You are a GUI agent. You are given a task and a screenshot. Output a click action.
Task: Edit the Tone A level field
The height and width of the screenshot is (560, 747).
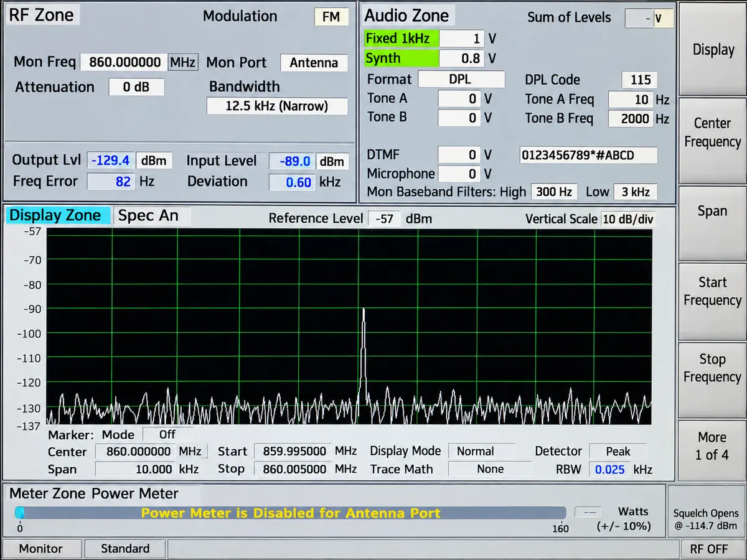pyautogui.click(x=459, y=98)
